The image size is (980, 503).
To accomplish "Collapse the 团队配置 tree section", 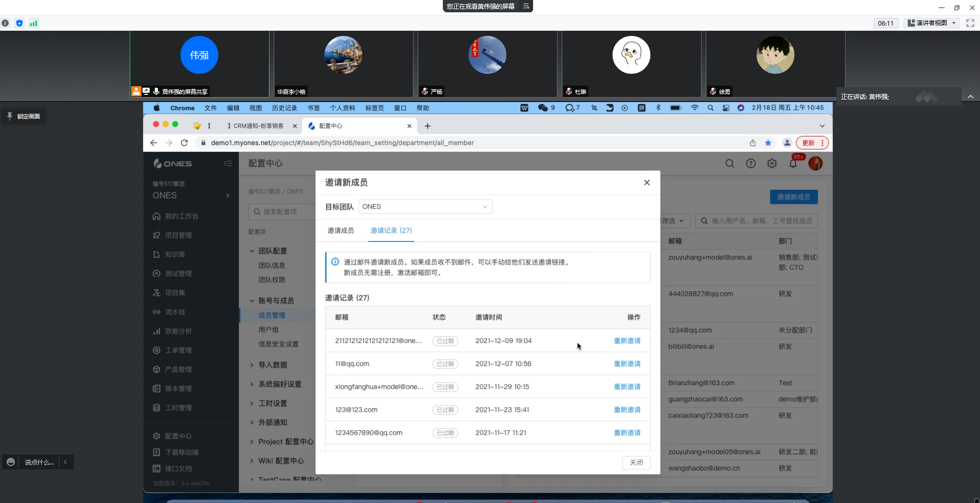I will (x=252, y=251).
